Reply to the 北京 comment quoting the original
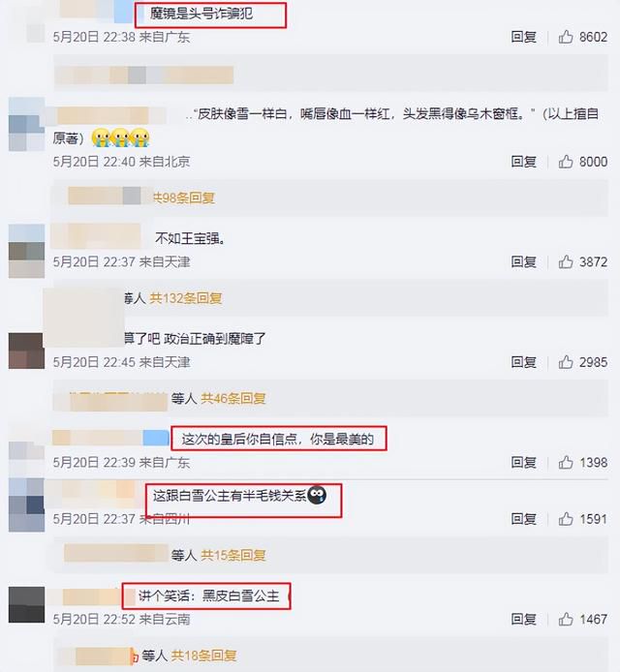 (x=523, y=162)
